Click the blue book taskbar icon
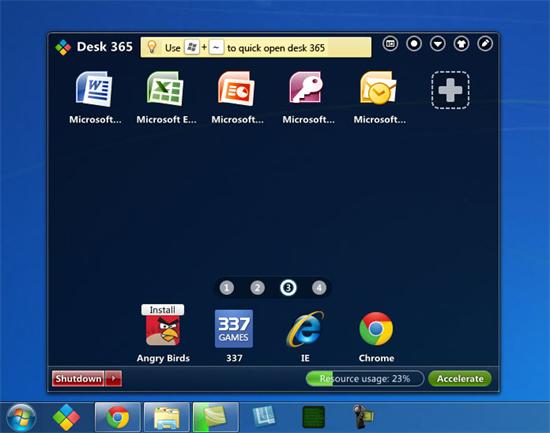This screenshot has height=433, width=550. [264, 417]
